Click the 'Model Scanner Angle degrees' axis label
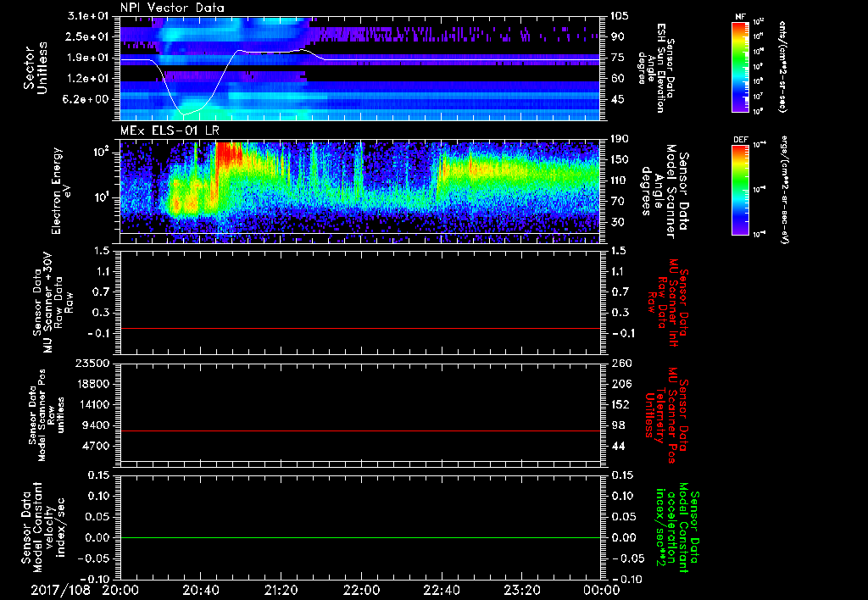868x600 pixels. click(665, 192)
